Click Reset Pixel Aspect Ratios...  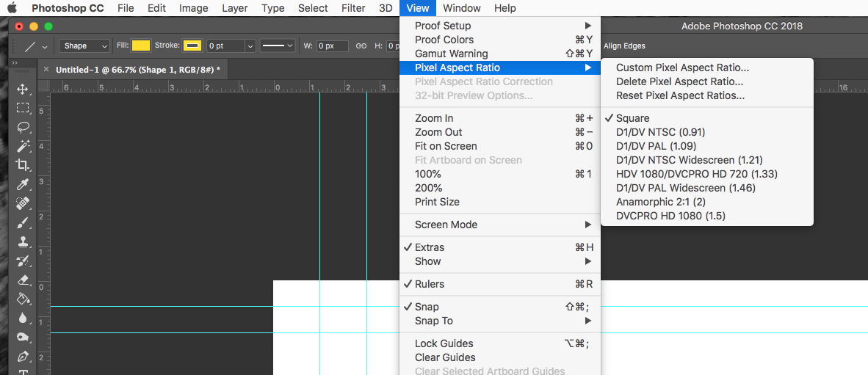point(707,95)
